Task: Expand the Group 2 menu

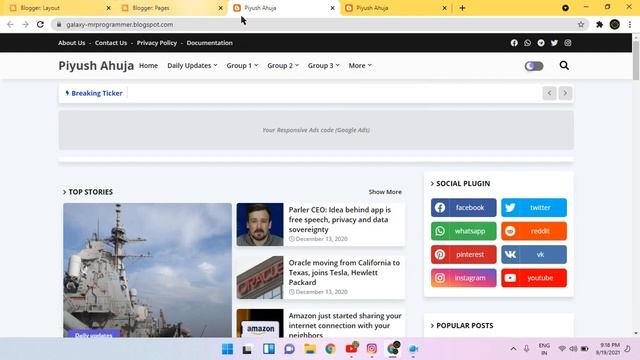Action: [283, 65]
